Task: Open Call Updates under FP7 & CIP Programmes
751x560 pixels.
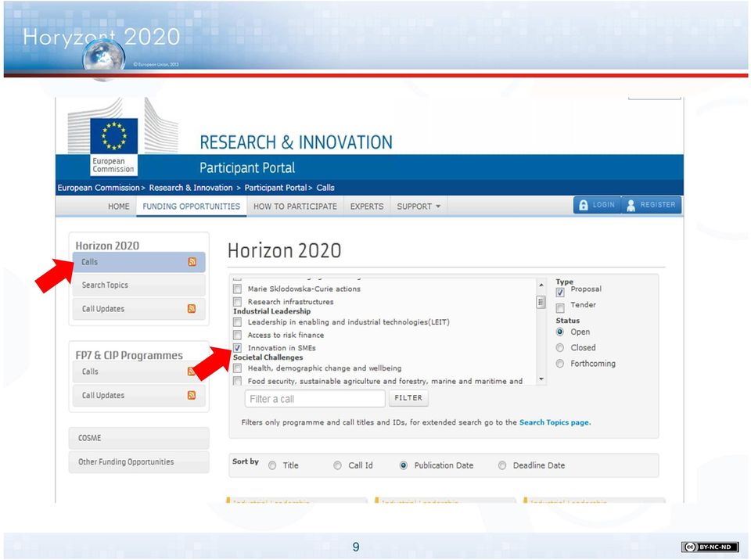Action: tap(139, 395)
